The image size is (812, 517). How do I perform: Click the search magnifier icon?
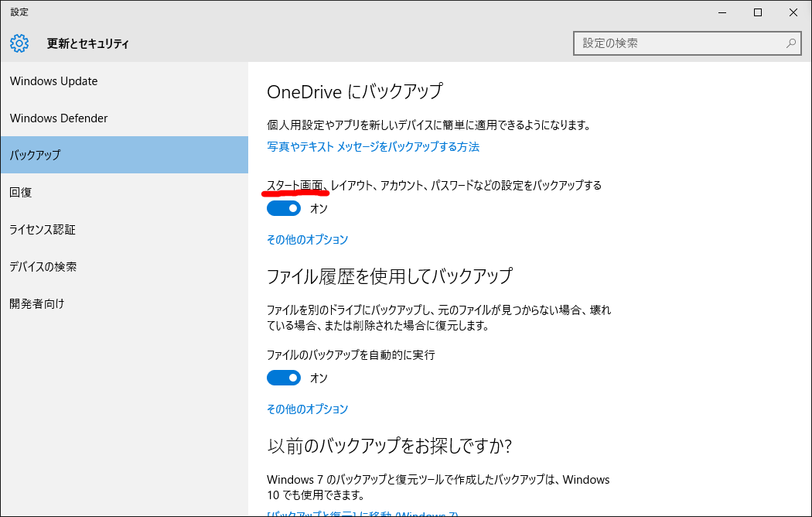pos(791,43)
